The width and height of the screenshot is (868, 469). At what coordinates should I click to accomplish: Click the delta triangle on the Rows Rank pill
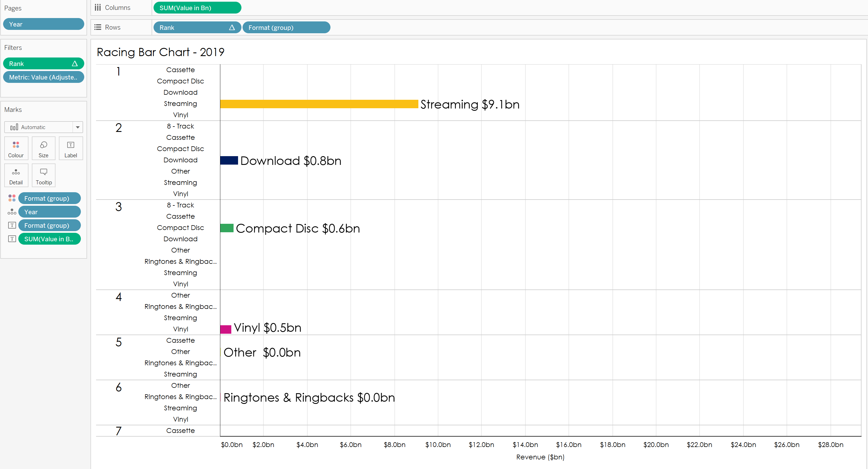(232, 27)
